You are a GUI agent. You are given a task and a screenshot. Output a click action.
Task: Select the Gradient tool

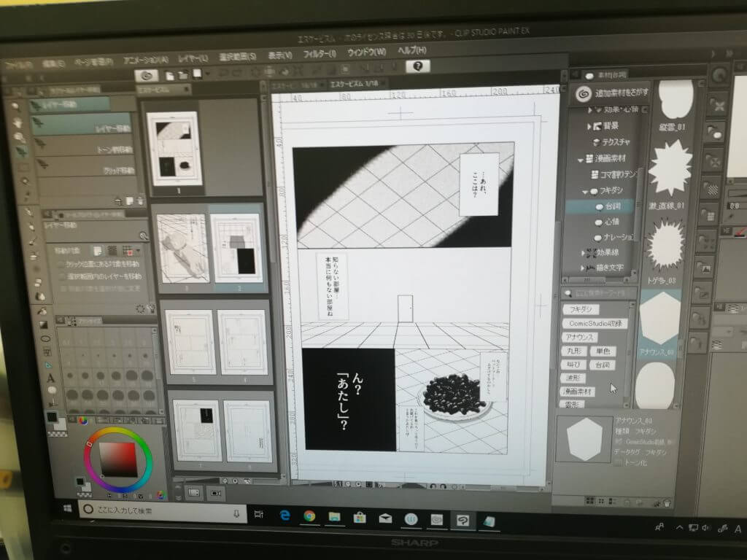click(x=43, y=324)
